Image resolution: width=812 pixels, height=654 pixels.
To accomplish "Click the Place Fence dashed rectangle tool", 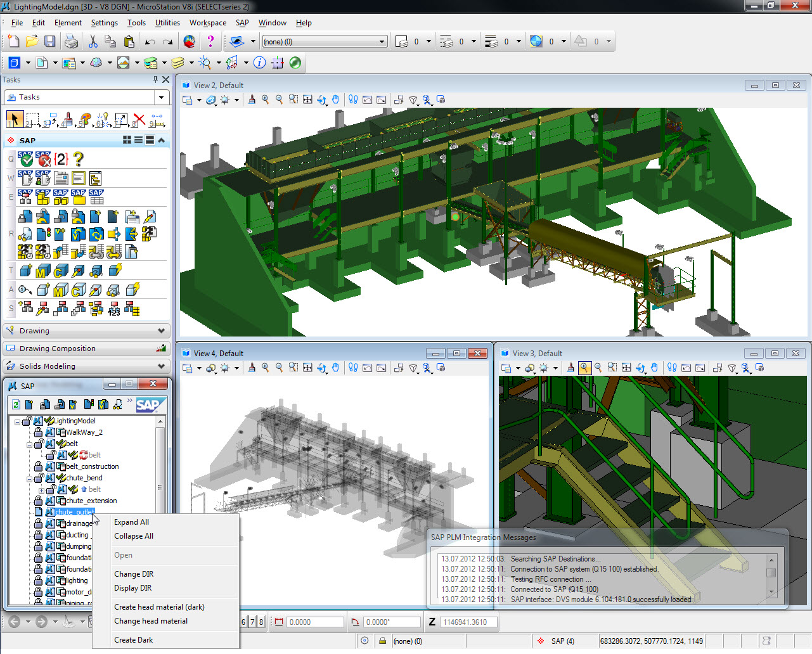I will coord(32,119).
